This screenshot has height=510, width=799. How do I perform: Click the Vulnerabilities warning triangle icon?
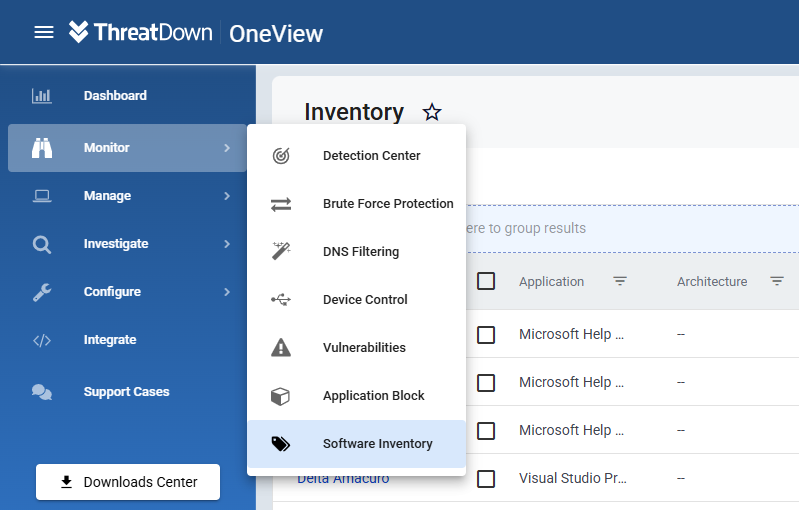click(x=281, y=347)
